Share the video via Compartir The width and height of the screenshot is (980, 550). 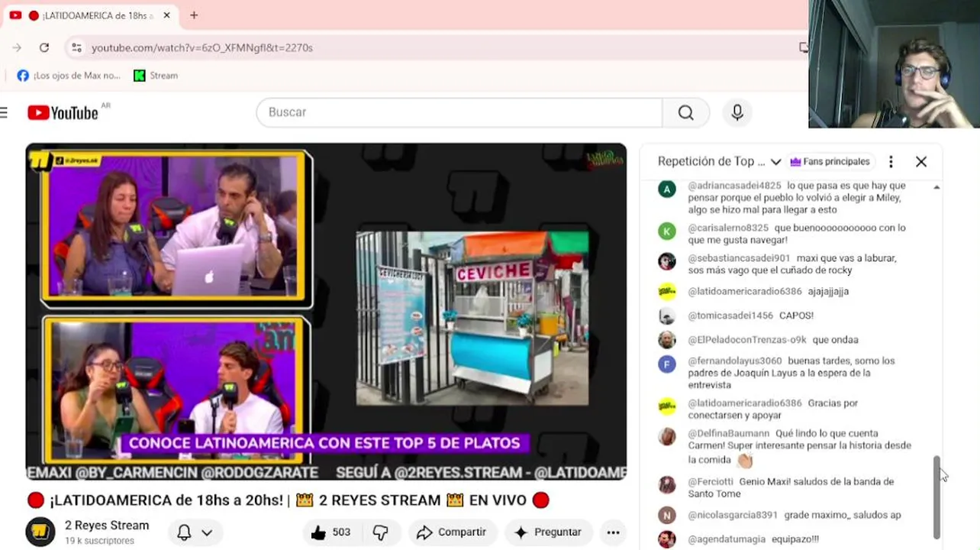click(451, 532)
